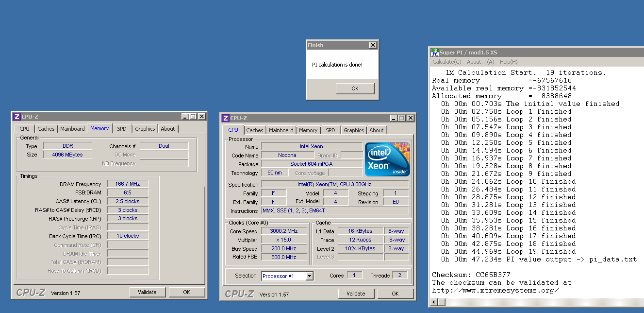Click the Checksum: CC65B377 line
The width and height of the screenshot is (644, 313).
click(471, 275)
